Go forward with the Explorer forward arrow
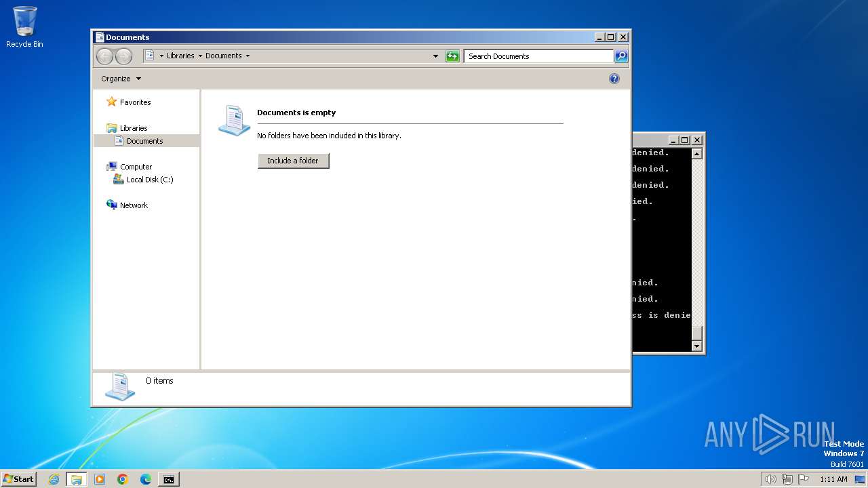 123,56
